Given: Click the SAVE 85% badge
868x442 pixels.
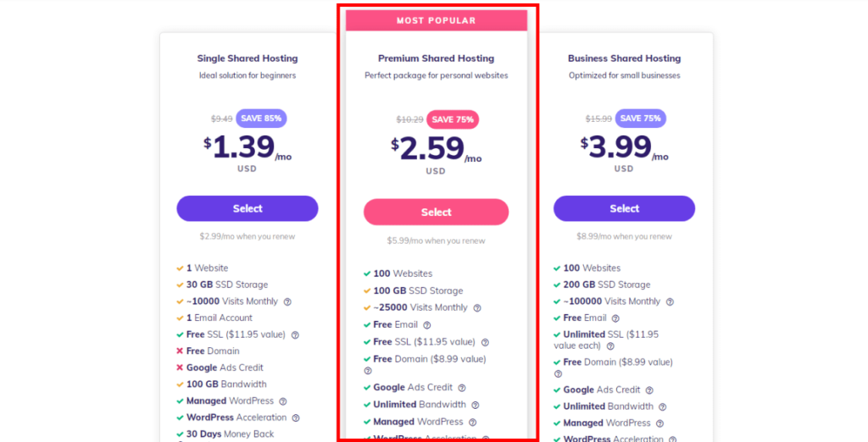Looking at the screenshot, I should click(x=261, y=119).
